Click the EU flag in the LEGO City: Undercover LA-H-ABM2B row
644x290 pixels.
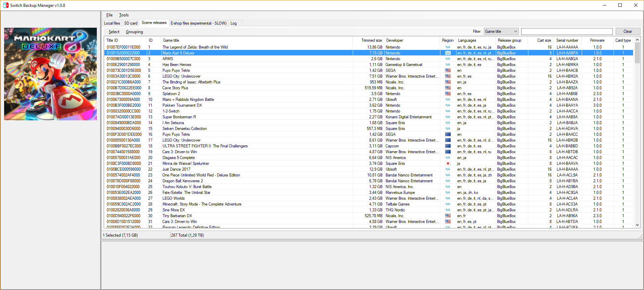[448, 140]
